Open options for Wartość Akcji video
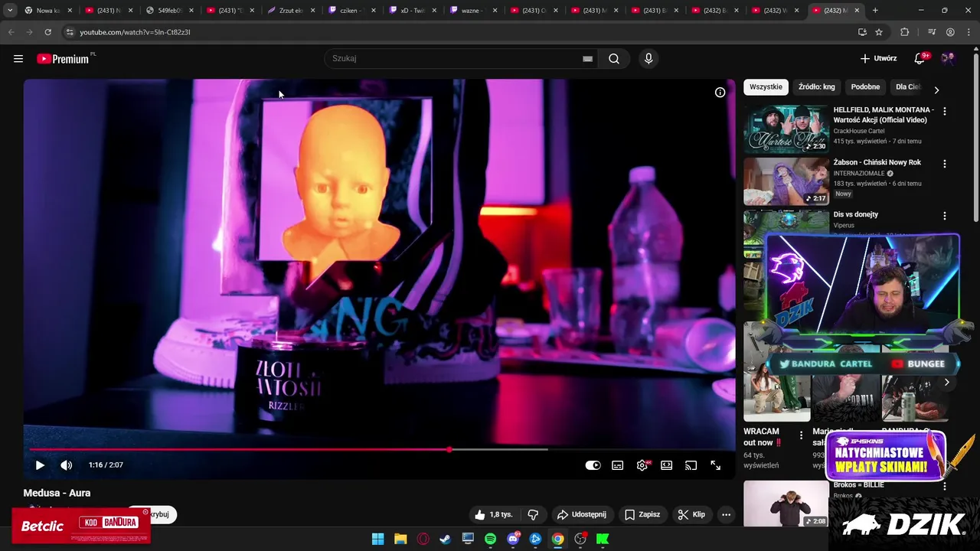The image size is (980, 551). coord(945,111)
